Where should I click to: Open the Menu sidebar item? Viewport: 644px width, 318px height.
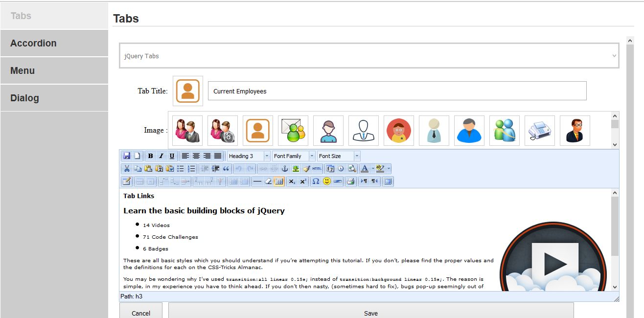54,70
